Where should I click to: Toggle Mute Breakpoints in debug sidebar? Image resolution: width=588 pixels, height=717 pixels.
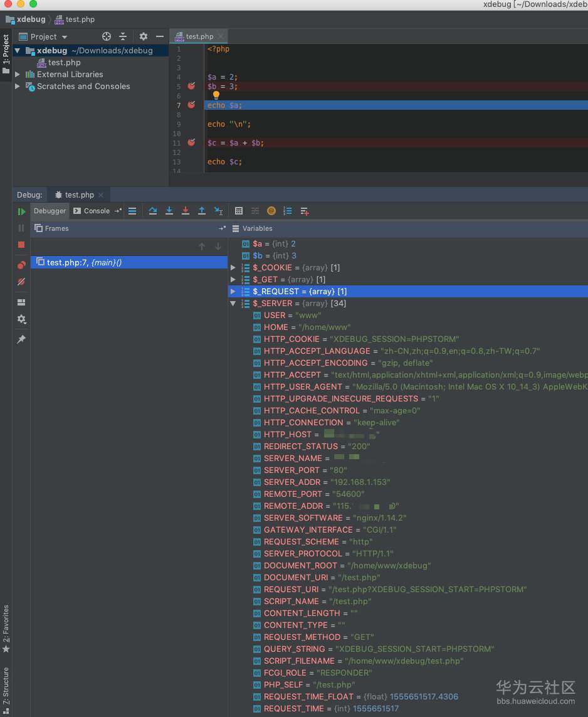21,282
